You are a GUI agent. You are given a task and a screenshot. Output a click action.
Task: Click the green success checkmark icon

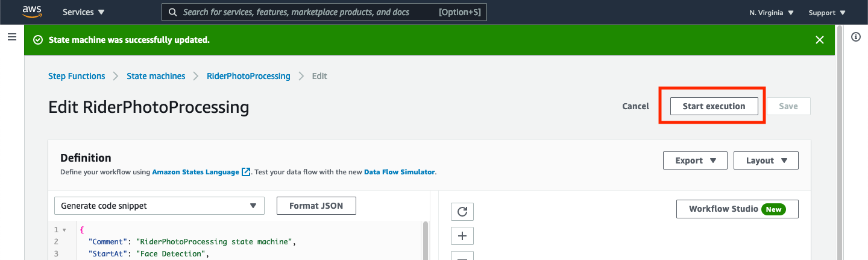[x=38, y=40]
